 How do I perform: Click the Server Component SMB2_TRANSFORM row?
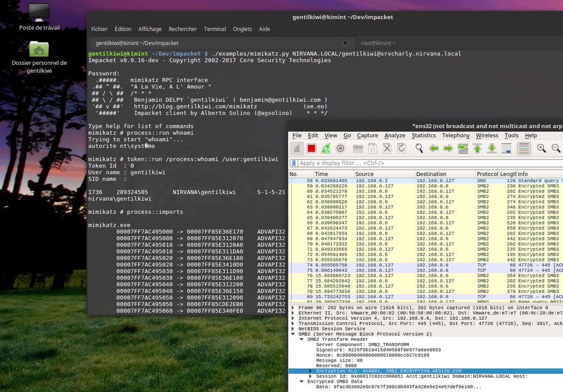point(362,345)
